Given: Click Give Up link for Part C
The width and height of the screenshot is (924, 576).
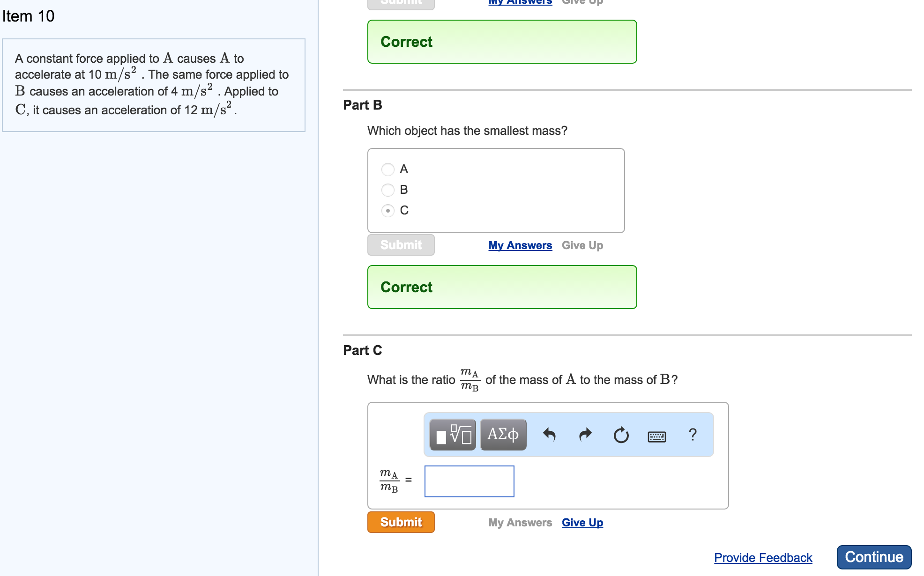Looking at the screenshot, I should (x=582, y=523).
